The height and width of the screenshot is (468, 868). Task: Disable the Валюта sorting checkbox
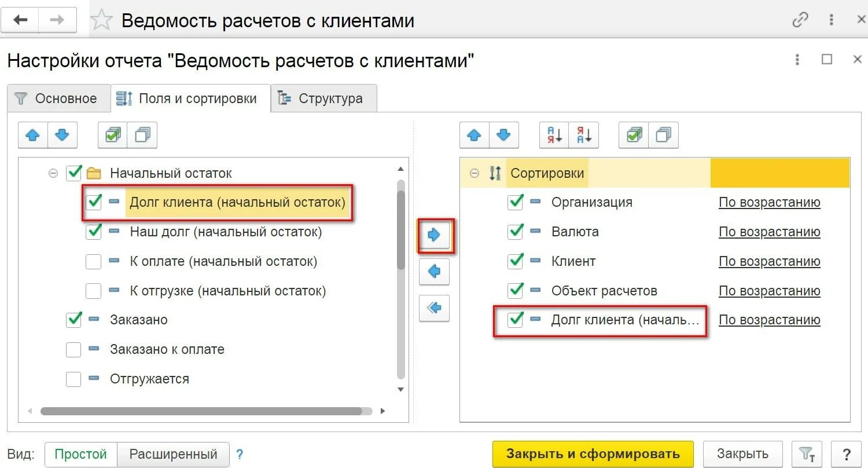pos(515,231)
